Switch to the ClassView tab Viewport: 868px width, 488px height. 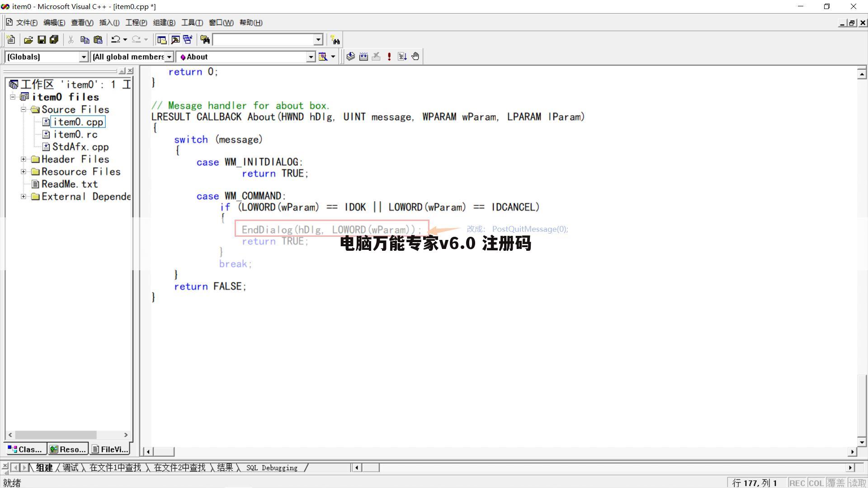[x=25, y=449]
